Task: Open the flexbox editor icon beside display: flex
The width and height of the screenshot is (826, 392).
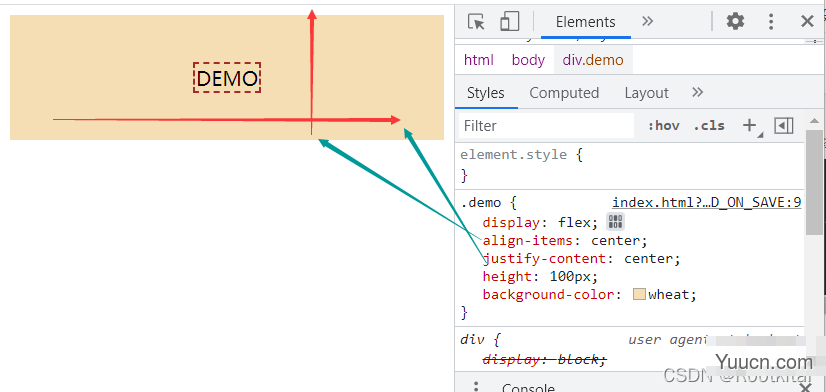Action: click(x=615, y=222)
